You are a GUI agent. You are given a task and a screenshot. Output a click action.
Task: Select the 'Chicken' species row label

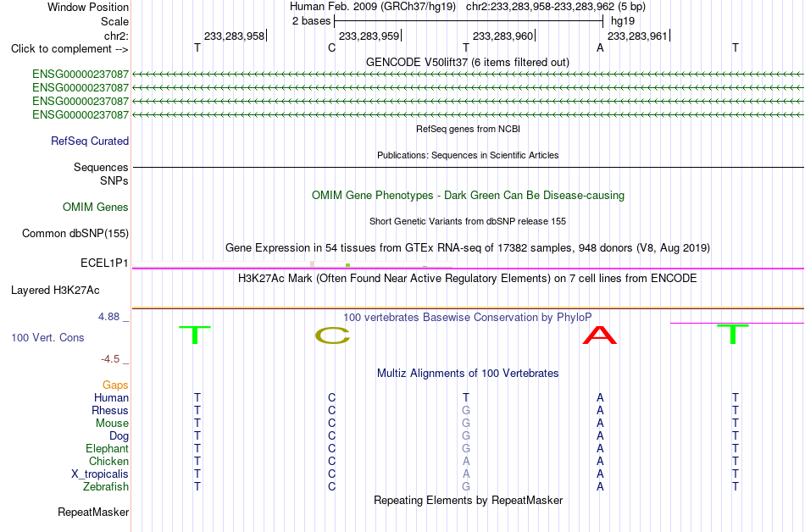[x=108, y=461]
